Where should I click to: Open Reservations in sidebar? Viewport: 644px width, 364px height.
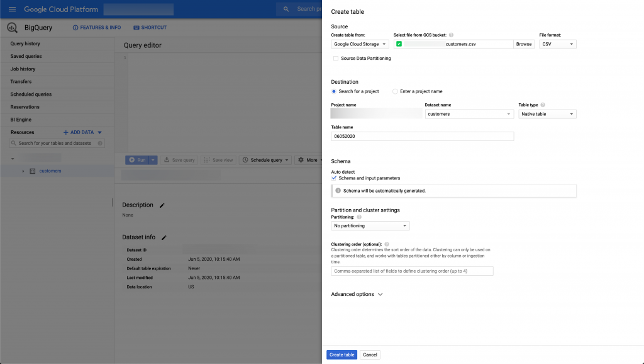coord(25,107)
